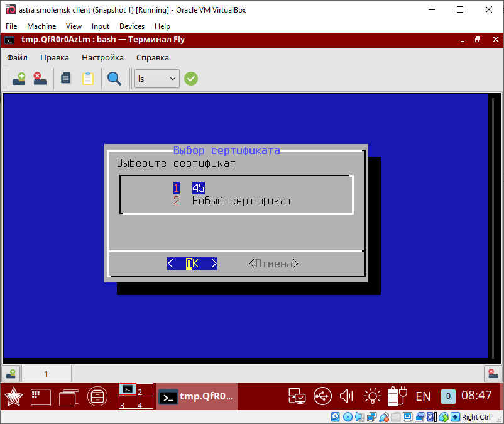Restore the Fly terminal window size
The height and width of the screenshot is (424, 504).
478,40
